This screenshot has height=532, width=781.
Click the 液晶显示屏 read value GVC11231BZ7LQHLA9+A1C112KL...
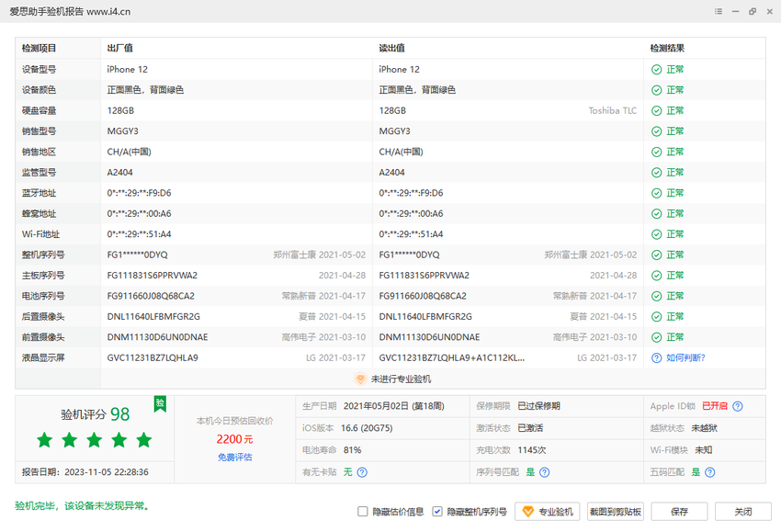pyautogui.click(x=452, y=358)
